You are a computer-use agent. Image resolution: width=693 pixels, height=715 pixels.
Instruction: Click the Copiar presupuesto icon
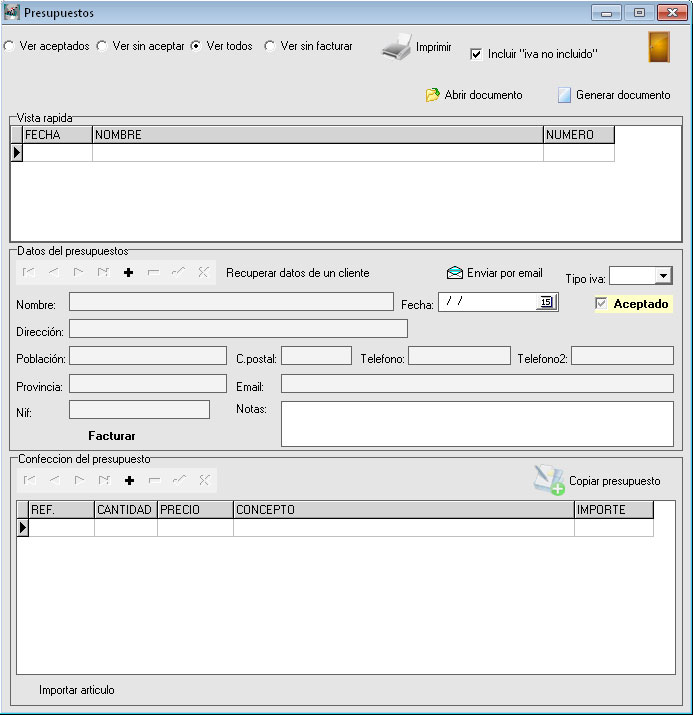[x=548, y=480]
